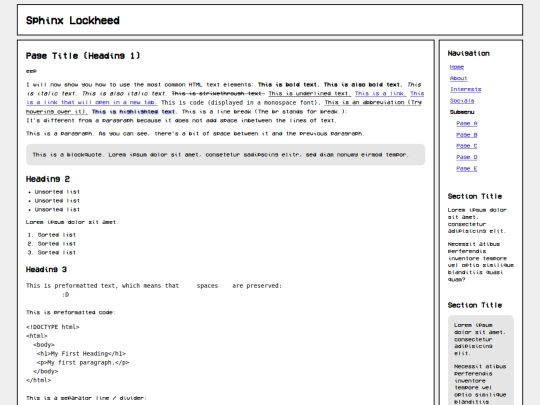Open Page A in the submenu
This screenshot has height=405, width=540.
coord(467,123)
